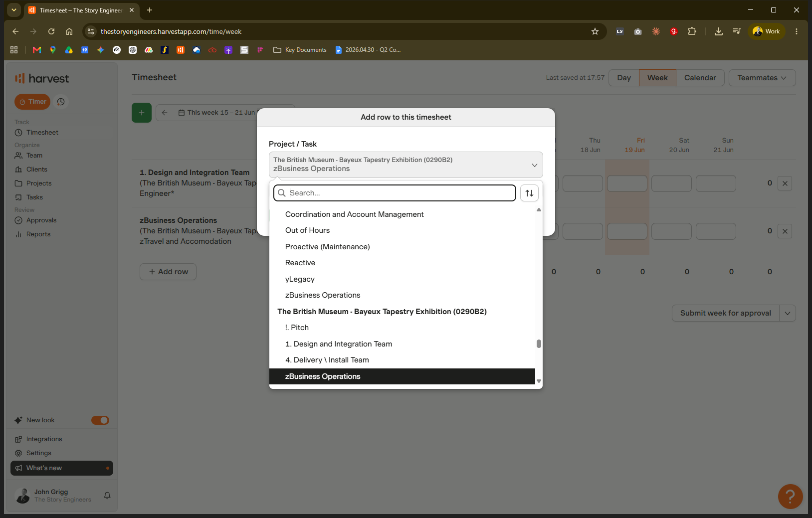812x518 pixels.
Task: Open Google Maps bookmark icon
Action: (x=53, y=50)
